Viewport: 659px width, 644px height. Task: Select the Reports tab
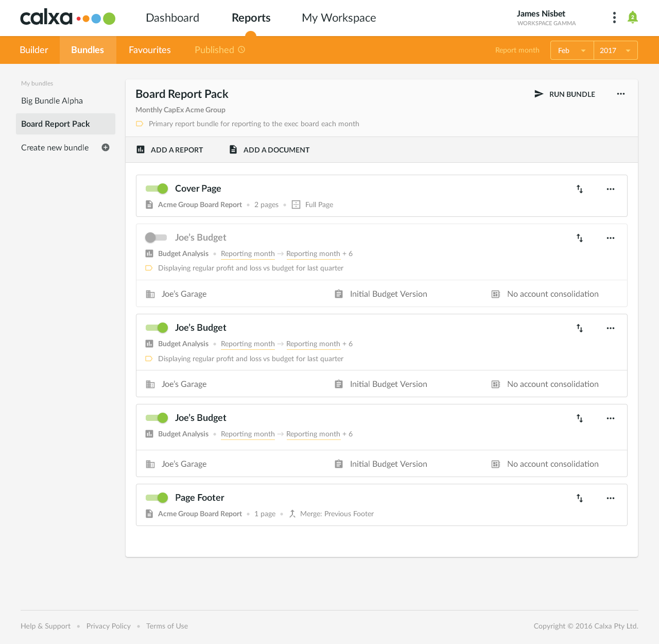(251, 18)
